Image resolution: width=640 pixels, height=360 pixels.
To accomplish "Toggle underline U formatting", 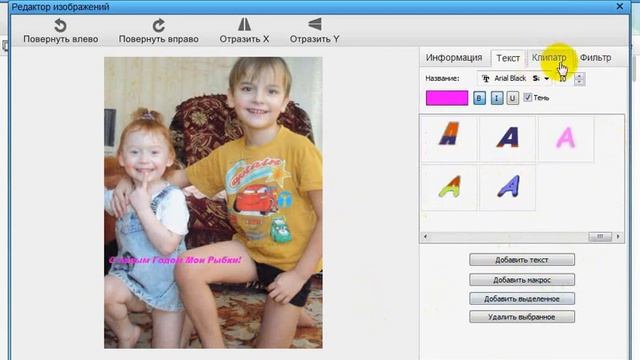I will pyautogui.click(x=513, y=98).
